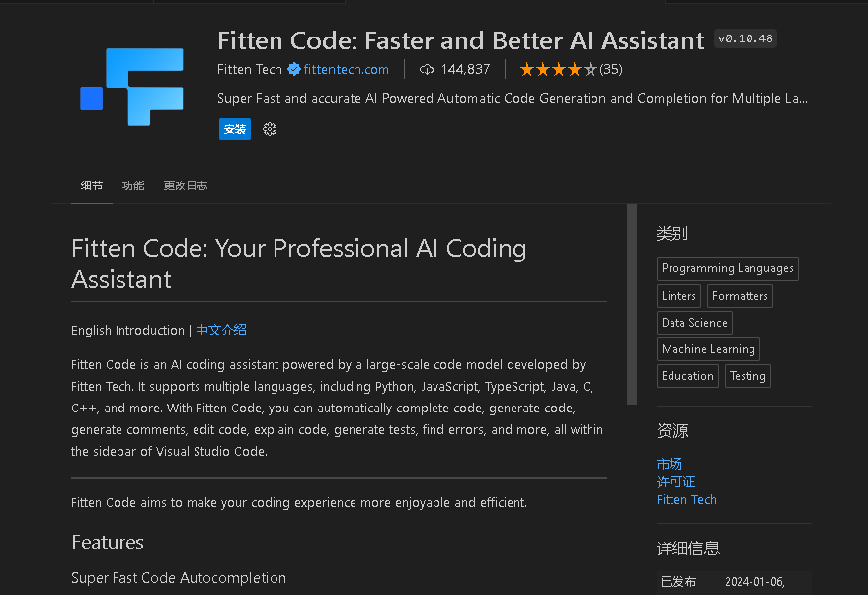Click the readme vertical scrollbar
This screenshot has height=595, width=868.
click(632, 304)
